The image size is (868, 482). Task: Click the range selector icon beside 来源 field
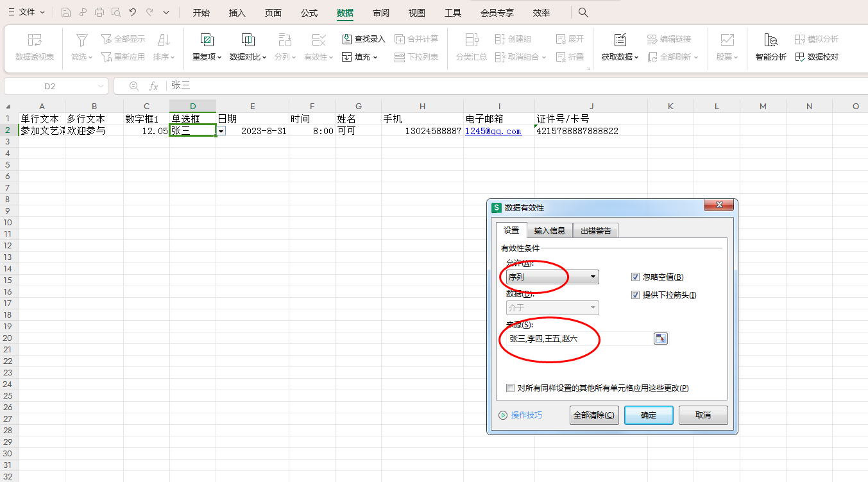pyautogui.click(x=660, y=338)
